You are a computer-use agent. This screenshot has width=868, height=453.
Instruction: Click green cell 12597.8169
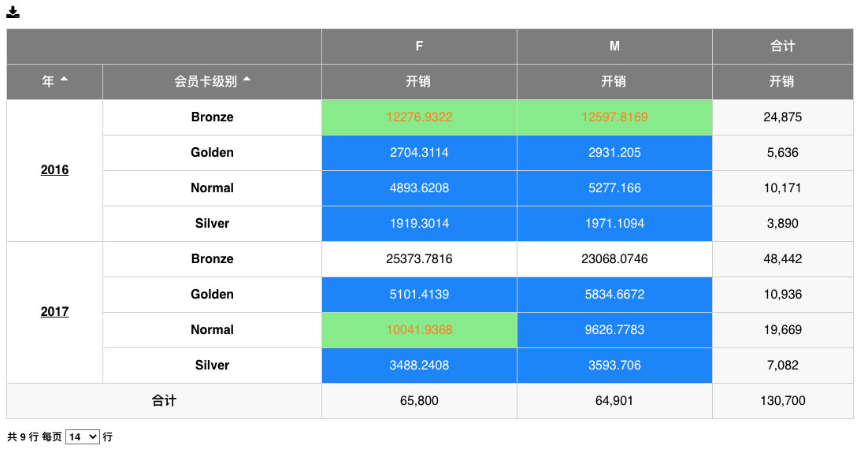(614, 117)
